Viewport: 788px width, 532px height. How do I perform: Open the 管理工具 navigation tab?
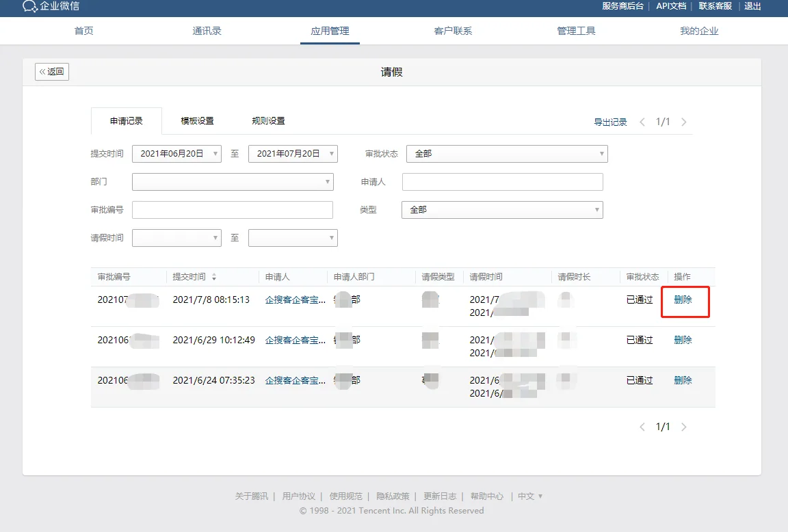576,31
